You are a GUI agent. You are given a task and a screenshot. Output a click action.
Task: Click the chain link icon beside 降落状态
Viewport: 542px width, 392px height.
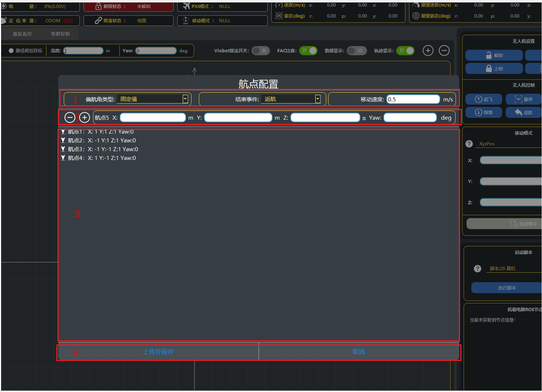point(98,20)
